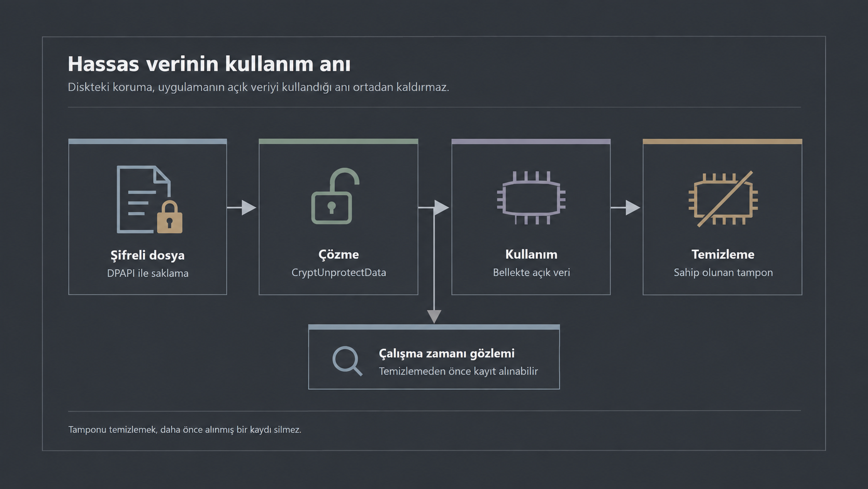
Task: Click the magnifying glass icon
Action: pos(347,361)
